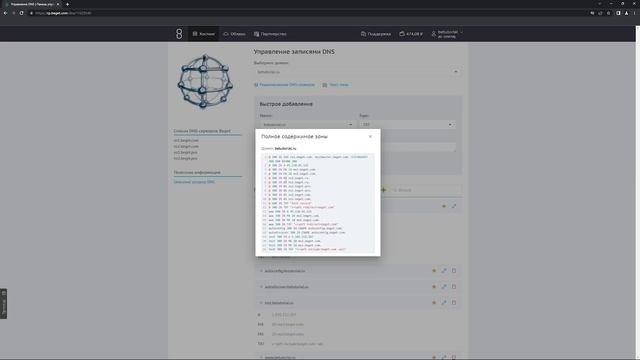
Task: Click edit pencil icon in test subdomain row
Action: coord(444,303)
